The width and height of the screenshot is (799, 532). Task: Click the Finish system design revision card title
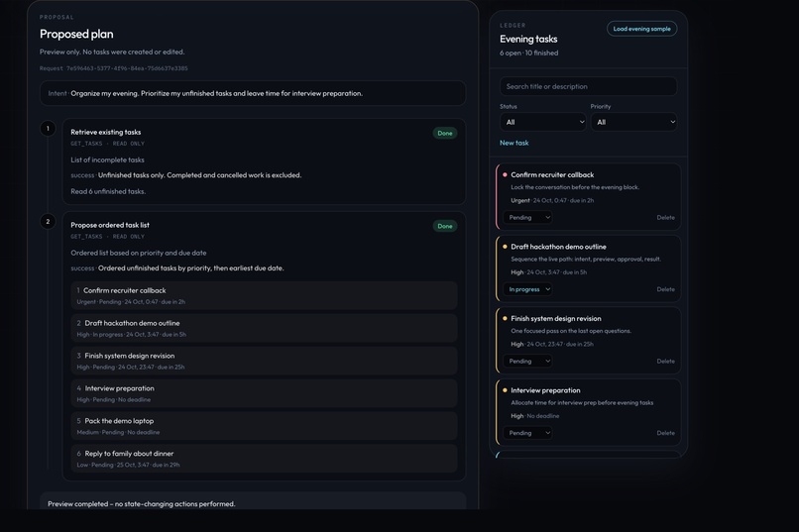556,318
